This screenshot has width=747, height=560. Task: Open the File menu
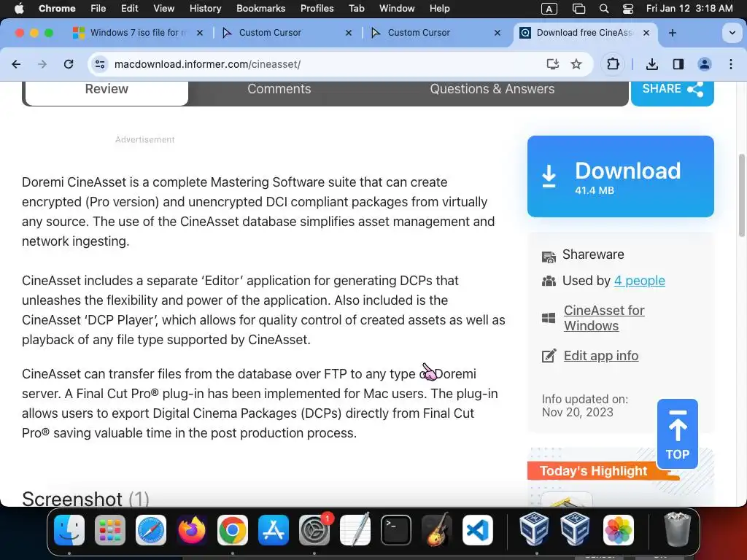click(x=98, y=8)
